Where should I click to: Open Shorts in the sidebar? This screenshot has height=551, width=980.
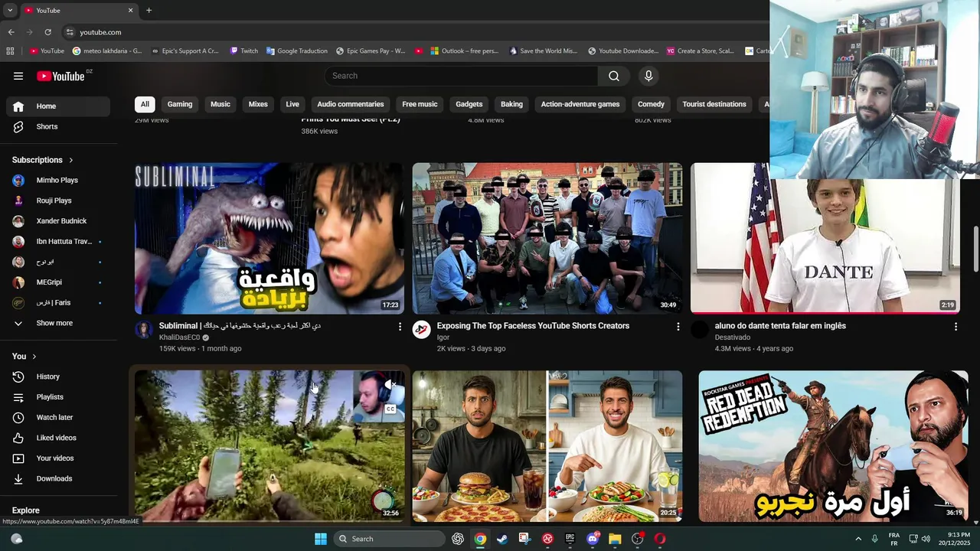coord(58,126)
